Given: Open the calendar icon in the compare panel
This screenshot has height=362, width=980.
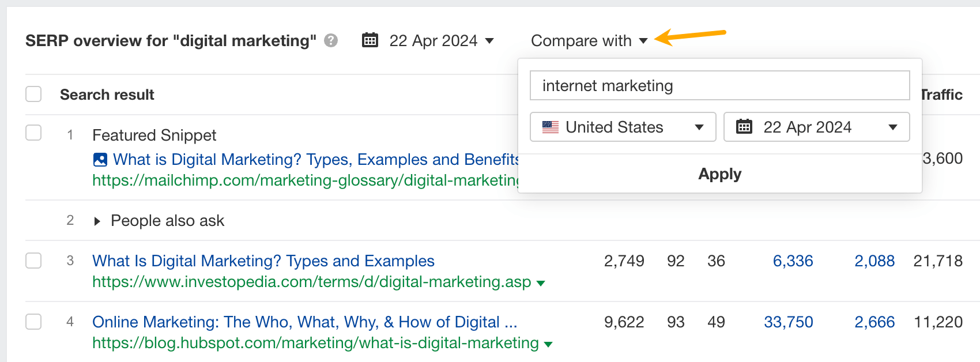Looking at the screenshot, I should click(x=744, y=127).
